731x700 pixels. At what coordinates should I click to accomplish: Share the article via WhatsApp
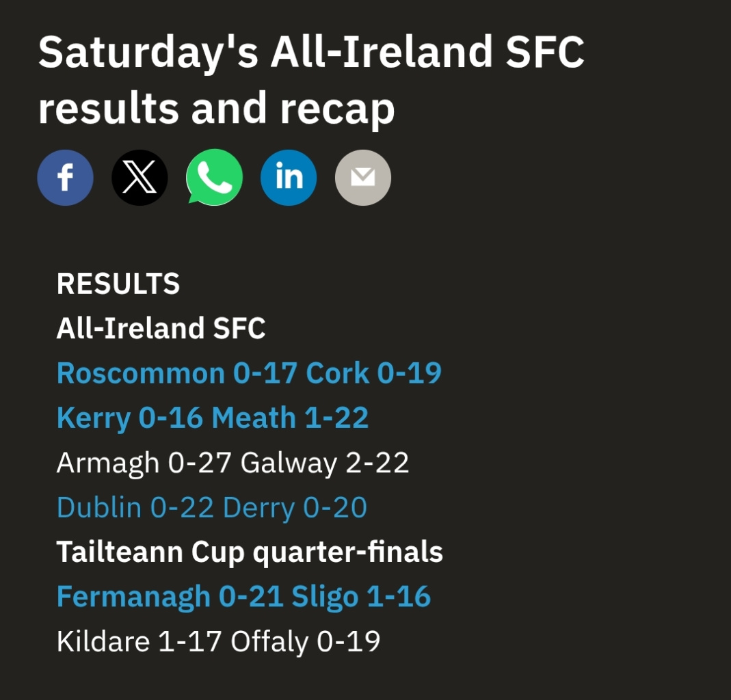[214, 178]
